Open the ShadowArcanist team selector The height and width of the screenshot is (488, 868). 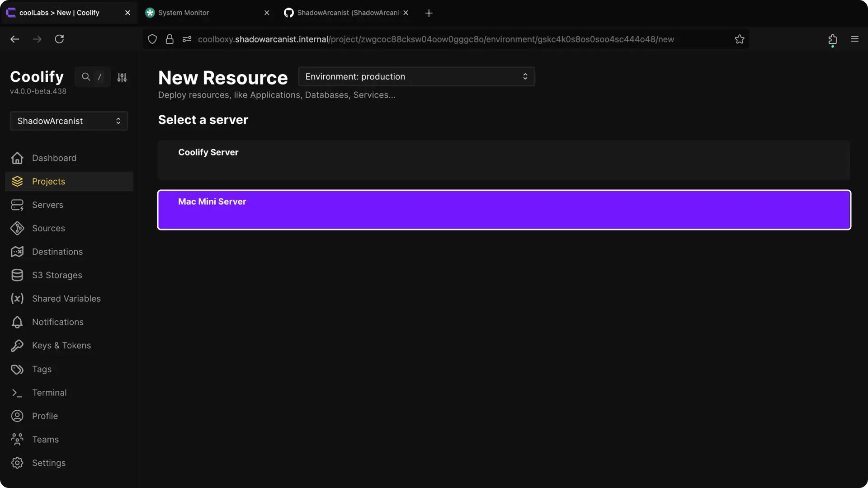[x=69, y=121]
